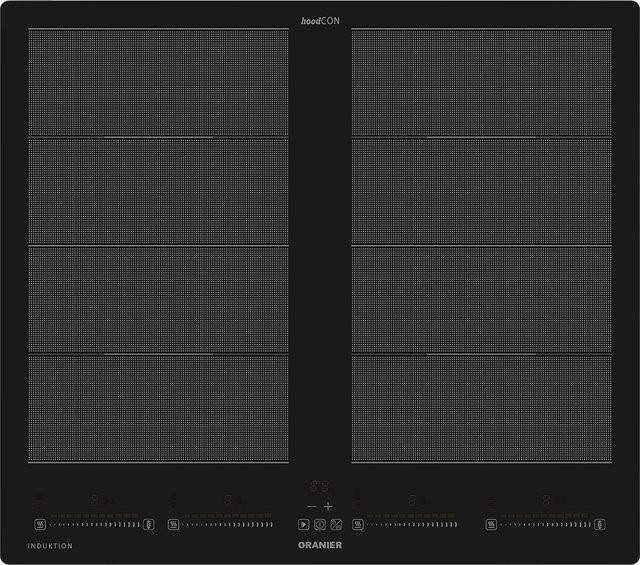This screenshot has width=640, height=565.
Task: Tap the minus timer button
Action: coord(312,507)
